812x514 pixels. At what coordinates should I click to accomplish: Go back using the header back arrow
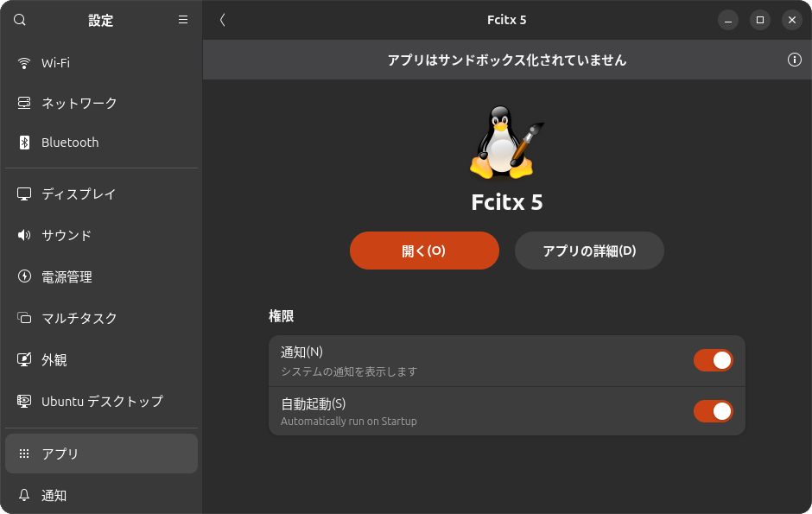click(x=223, y=20)
